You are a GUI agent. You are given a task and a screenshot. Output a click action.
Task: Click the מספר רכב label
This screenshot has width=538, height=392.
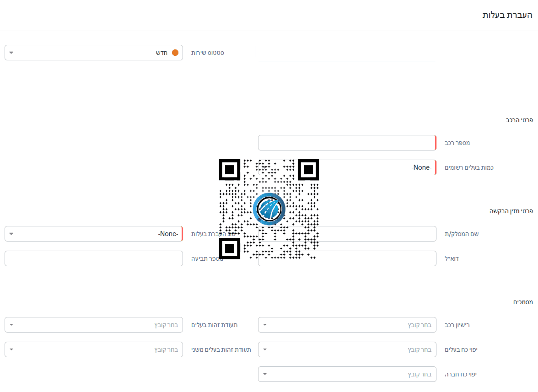[x=457, y=143]
